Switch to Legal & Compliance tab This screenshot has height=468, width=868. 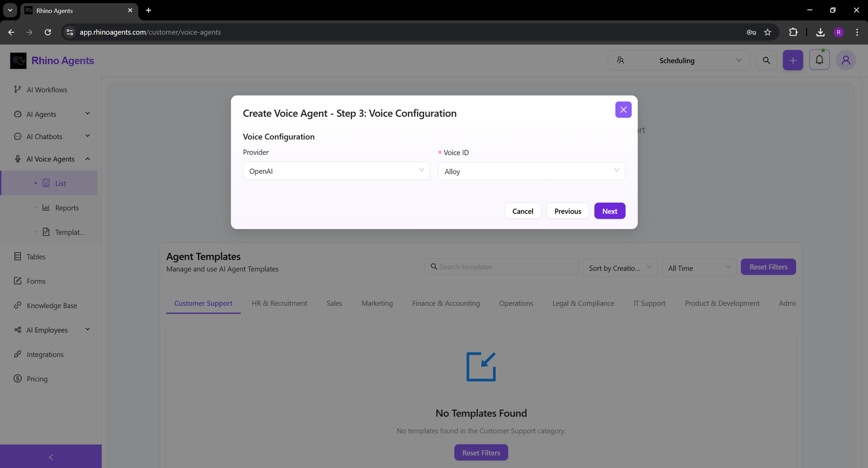click(x=583, y=303)
